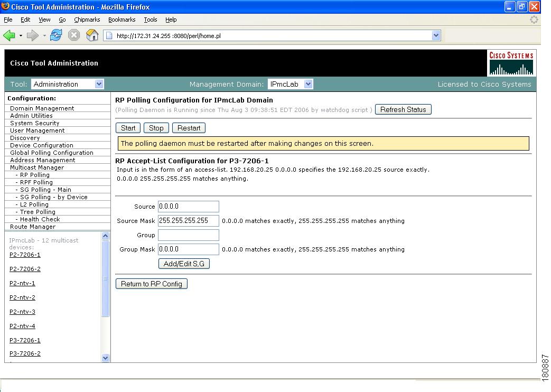This screenshot has width=551, height=392.
Task: Select device P2-ntv-4
Action: click(x=22, y=326)
